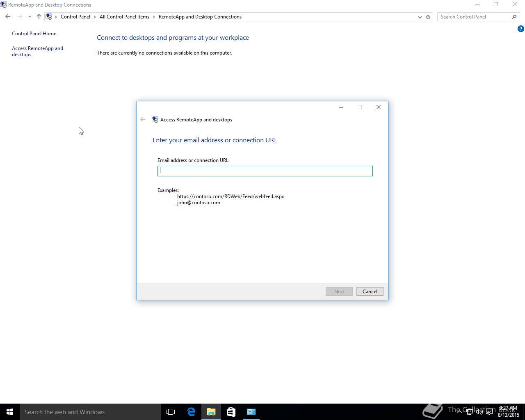This screenshot has width=525, height=420.
Task: Open Help with the blue question icon
Action: [521, 29]
